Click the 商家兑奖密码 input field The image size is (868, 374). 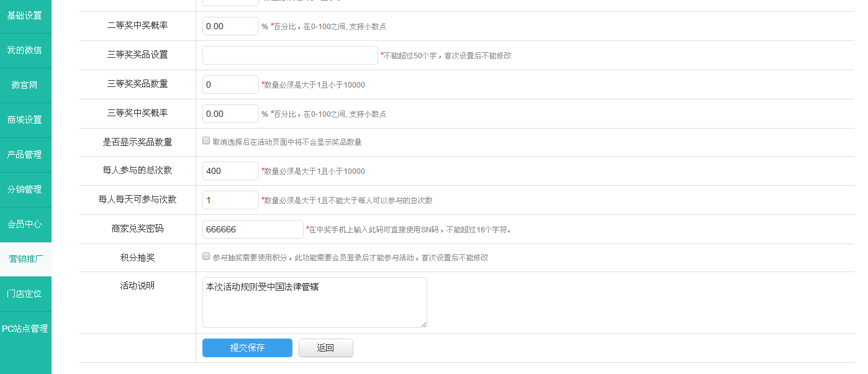point(253,229)
